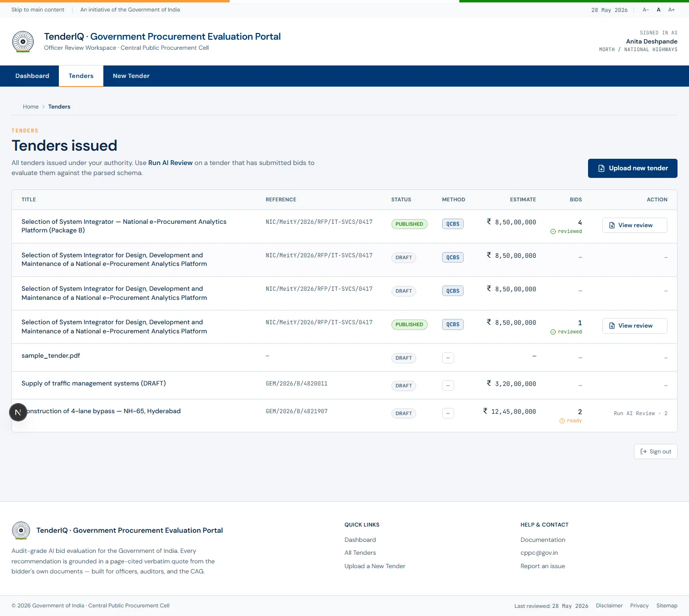
Task: Click reviewed check icon in Package B row
Action: click(553, 231)
